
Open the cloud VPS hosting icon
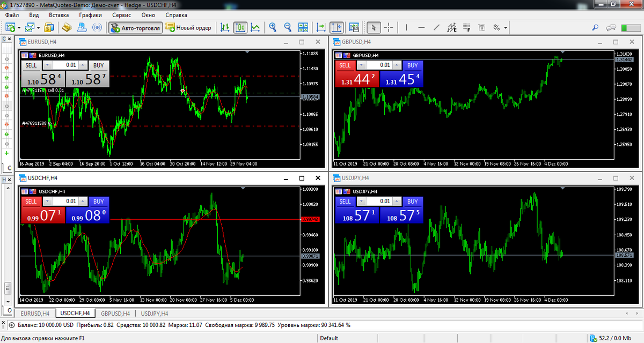click(x=82, y=27)
